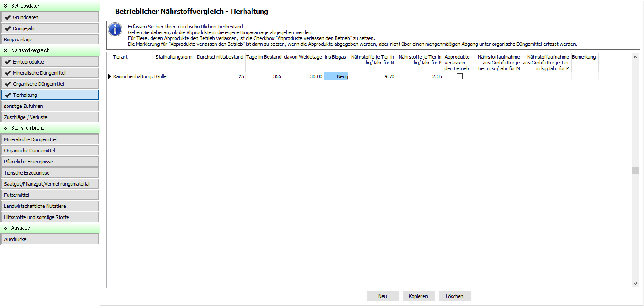This screenshot has height=306, width=644.
Task: Click the vertical scrollbar thumb in table
Action: click(x=635, y=171)
